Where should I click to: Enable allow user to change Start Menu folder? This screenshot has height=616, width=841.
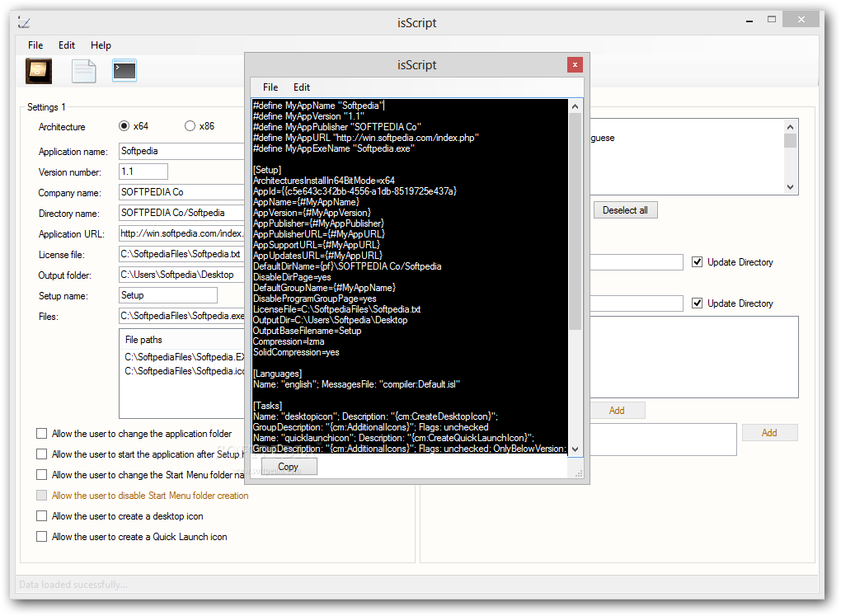(41, 474)
